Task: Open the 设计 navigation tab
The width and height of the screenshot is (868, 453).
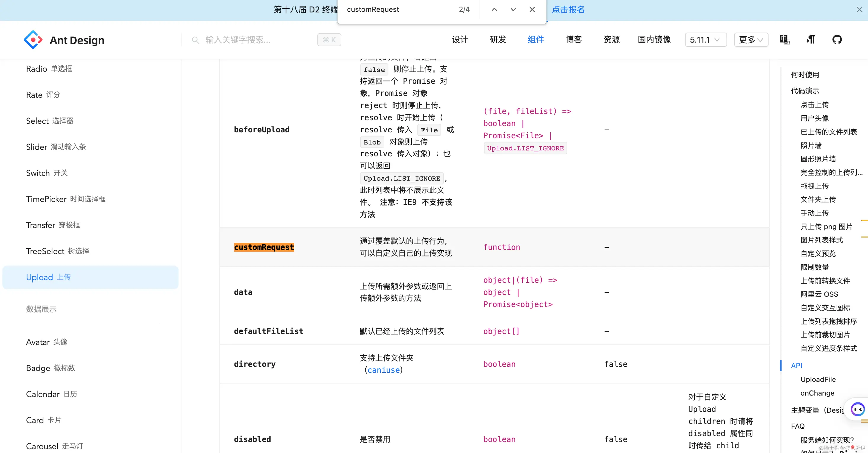Action: pos(460,40)
